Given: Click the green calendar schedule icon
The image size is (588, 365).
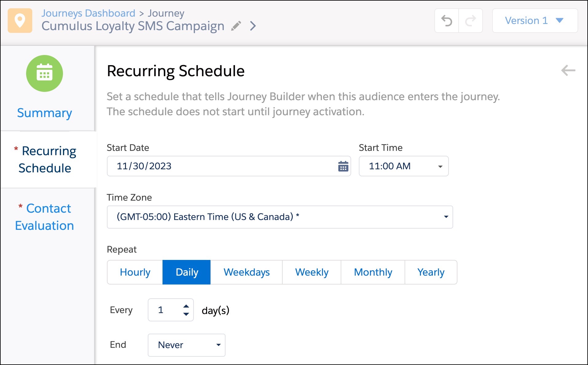Looking at the screenshot, I should [x=45, y=73].
